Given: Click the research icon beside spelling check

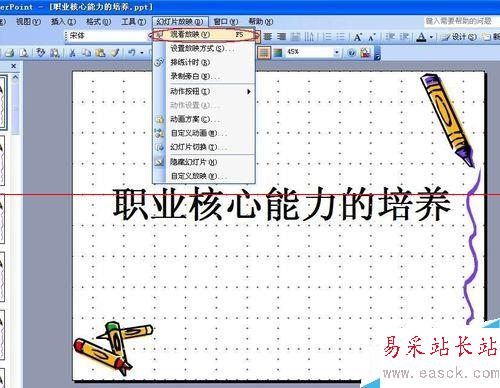Looking at the screenshot, I should point(55,53).
